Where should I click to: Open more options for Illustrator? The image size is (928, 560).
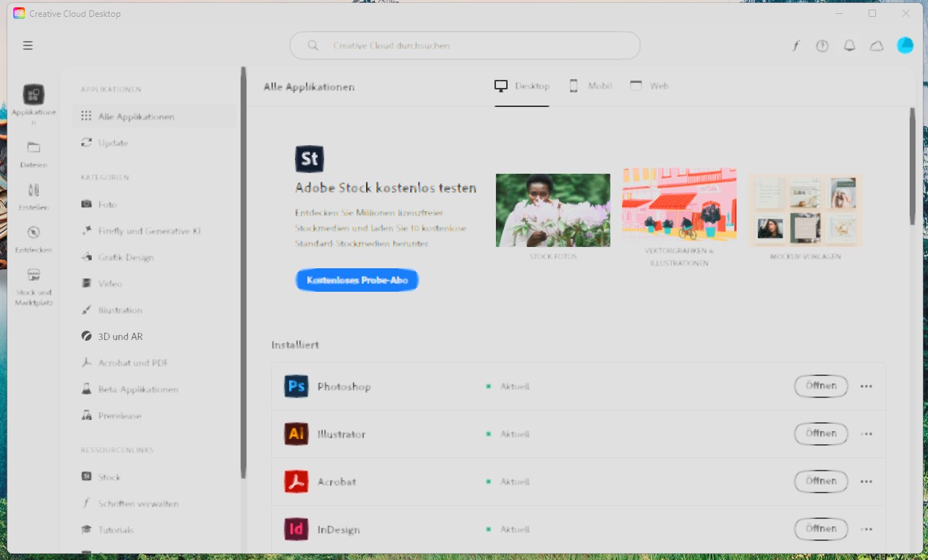(866, 434)
